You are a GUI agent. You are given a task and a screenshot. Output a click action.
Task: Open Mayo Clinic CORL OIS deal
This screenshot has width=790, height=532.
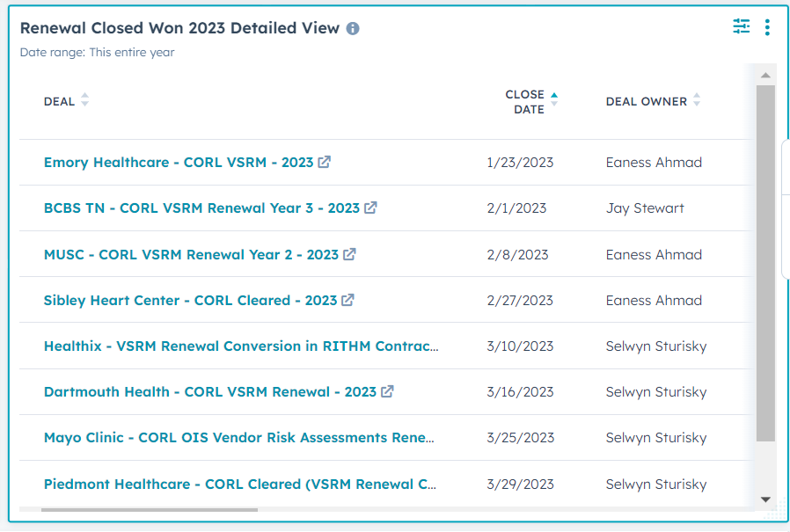click(x=238, y=437)
